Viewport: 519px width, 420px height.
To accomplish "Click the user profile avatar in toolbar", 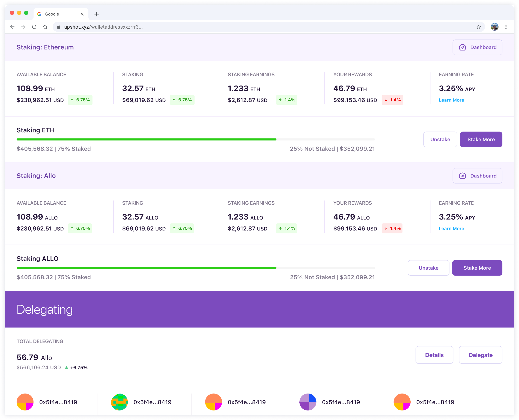I will pyautogui.click(x=494, y=27).
